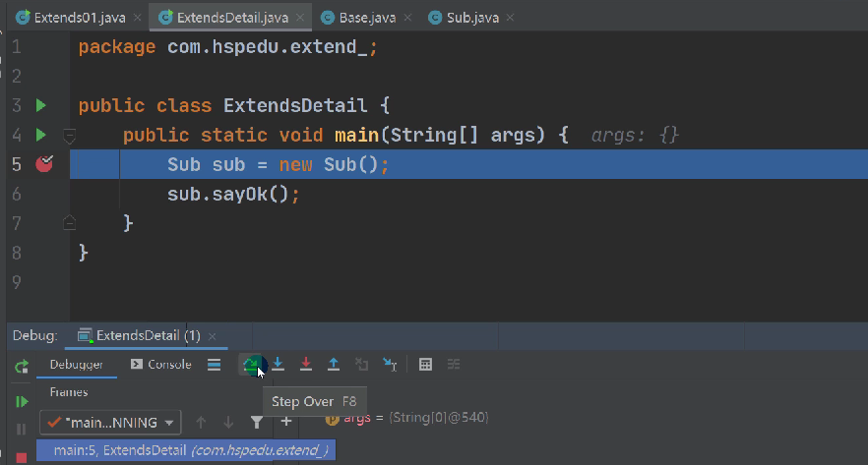Open the Base.java editor tab

pyautogui.click(x=367, y=18)
